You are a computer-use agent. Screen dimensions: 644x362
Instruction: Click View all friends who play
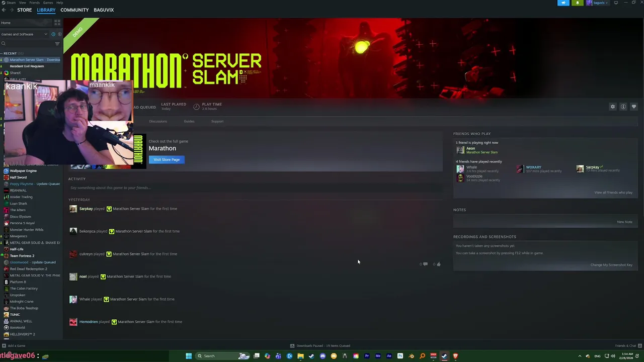point(613,193)
